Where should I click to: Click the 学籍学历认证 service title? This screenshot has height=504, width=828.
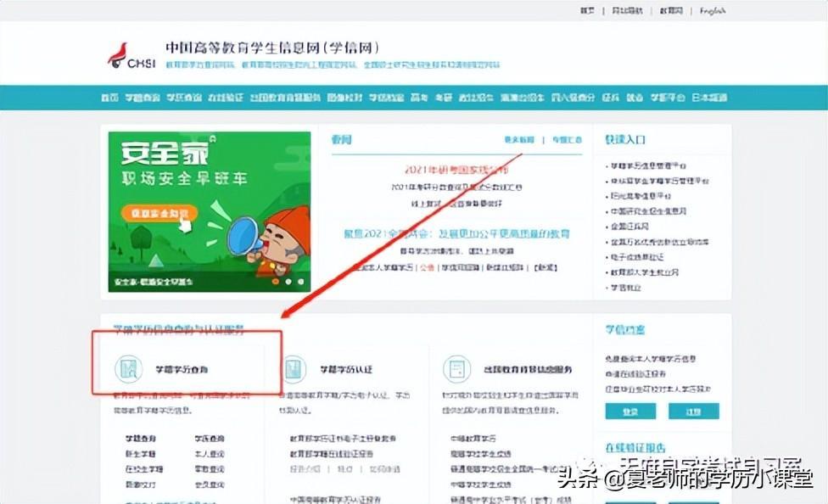click(x=346, y=369)
